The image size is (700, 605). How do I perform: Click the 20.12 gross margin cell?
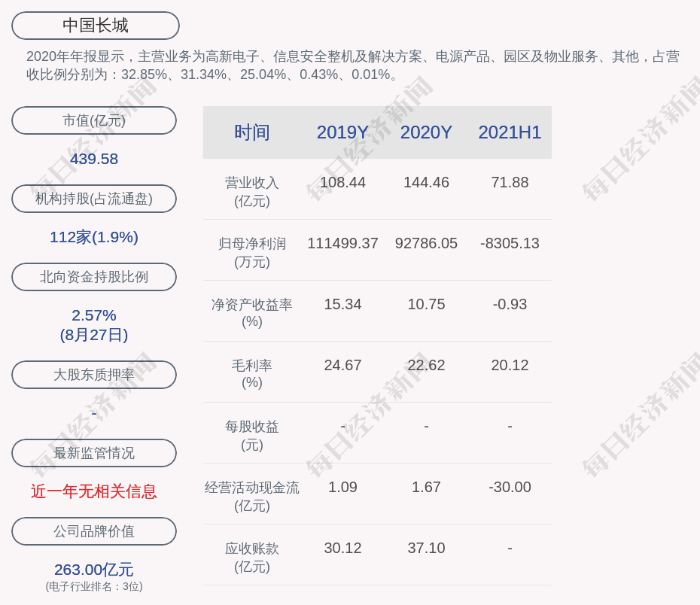click(510, 366)
